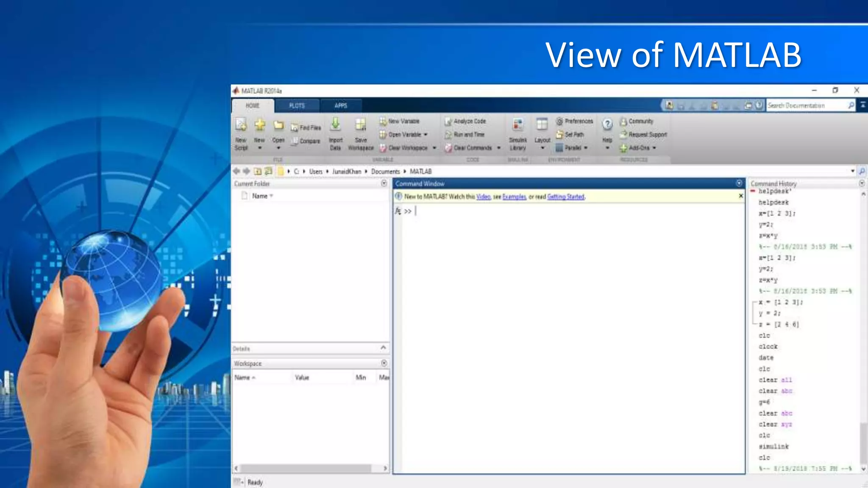The width and height of the screenshot is (868, 488).
Task: Switch to the APPS tab
Action: coord(341,105)
